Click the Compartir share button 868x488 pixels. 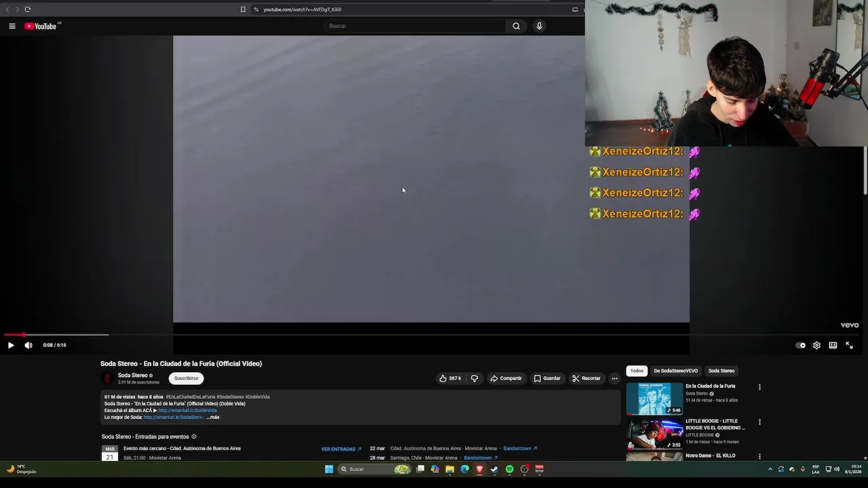(506, 378)
